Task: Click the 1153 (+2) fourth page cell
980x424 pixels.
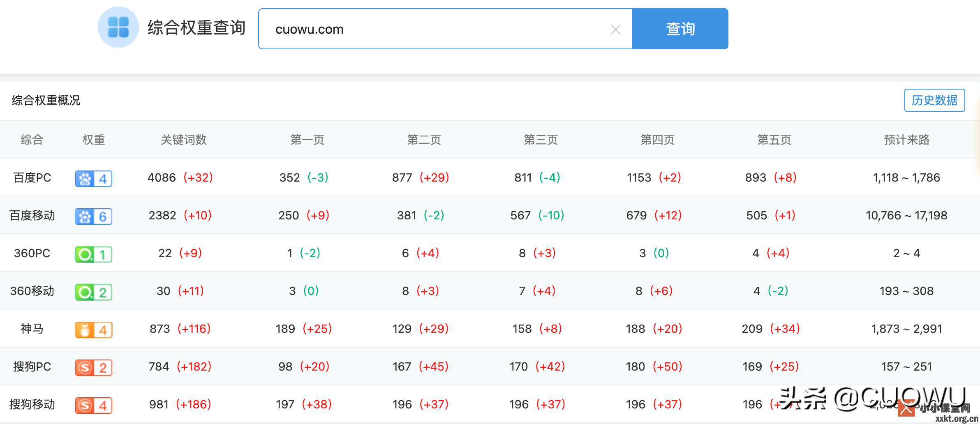Action: pos(654,177)
